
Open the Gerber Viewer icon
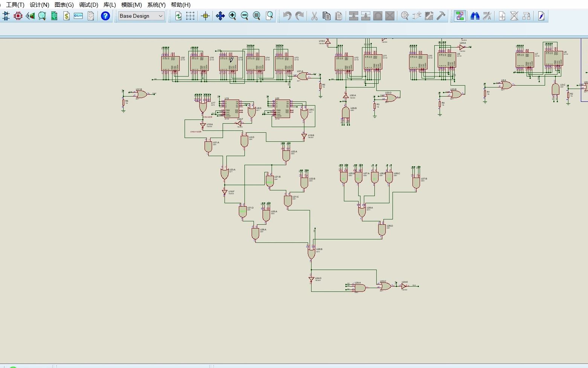[x=42, y=16]
